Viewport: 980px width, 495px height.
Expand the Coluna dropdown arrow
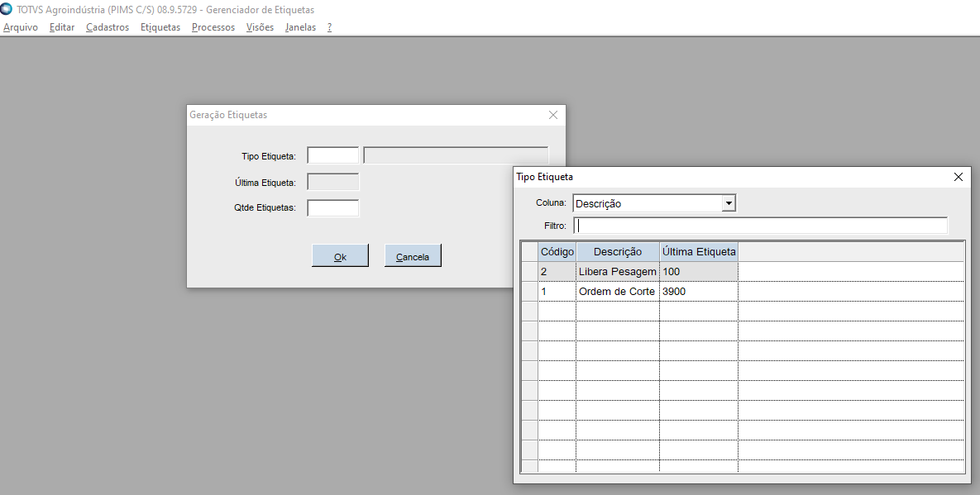tap(728, 202)
